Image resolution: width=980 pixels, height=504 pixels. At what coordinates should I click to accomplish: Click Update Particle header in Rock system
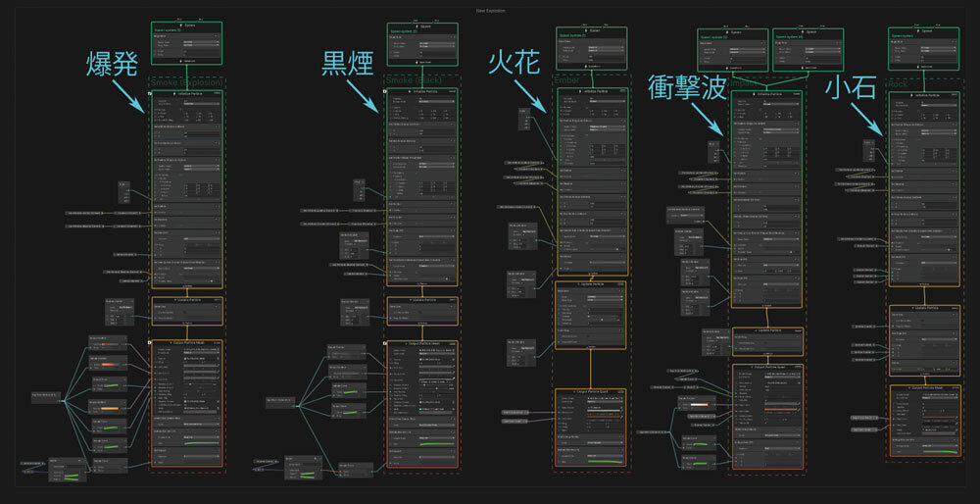click(924, 308)
